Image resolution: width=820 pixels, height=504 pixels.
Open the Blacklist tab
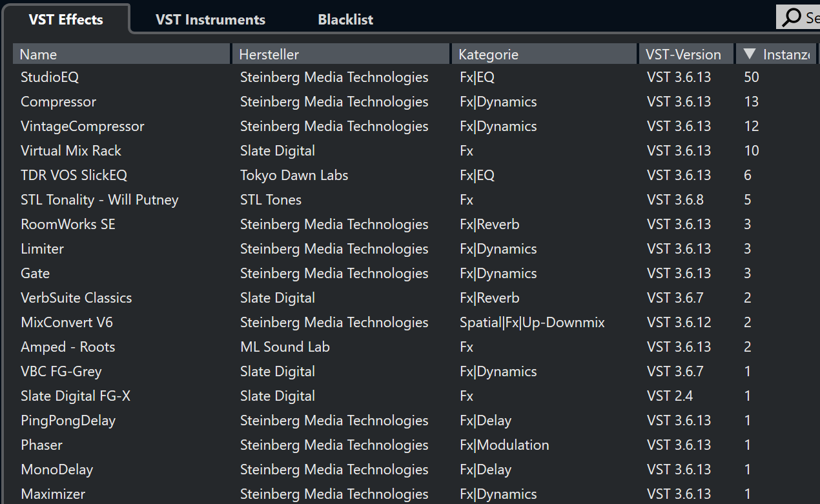click(x=345, y=19)
